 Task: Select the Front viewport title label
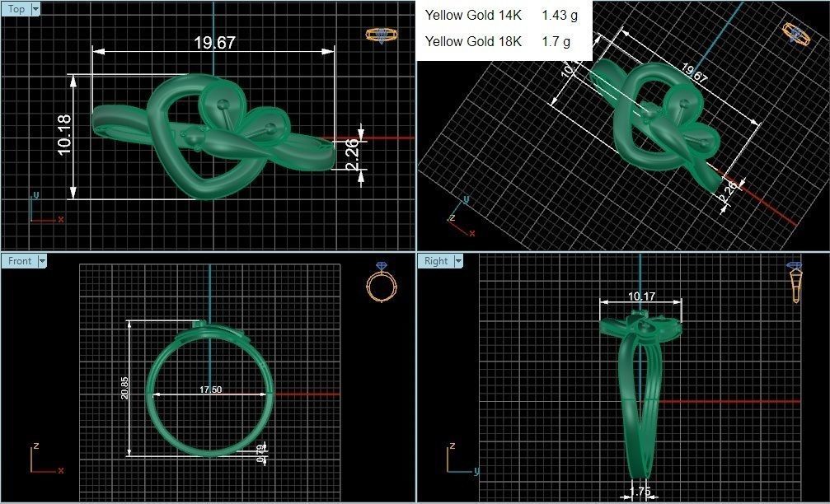[20, 261]
